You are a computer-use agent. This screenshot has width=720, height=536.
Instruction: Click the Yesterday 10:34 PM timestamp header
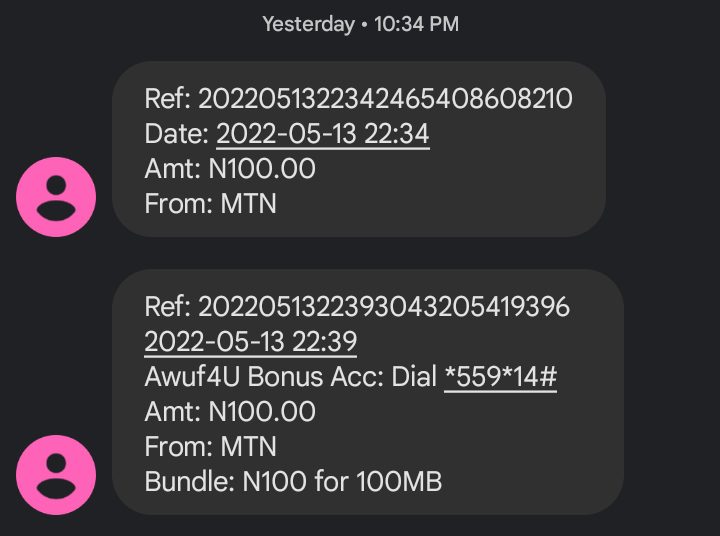(360, 24)
